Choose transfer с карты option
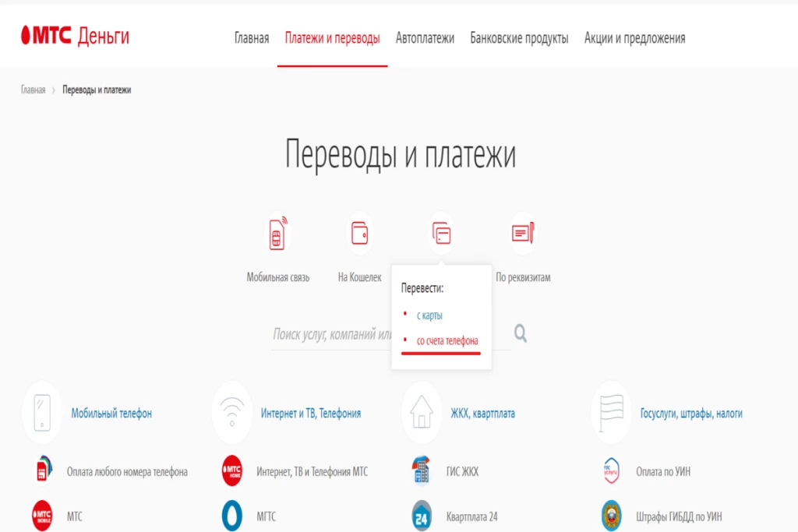Viewport: 798px width, 532px height. 429,315
